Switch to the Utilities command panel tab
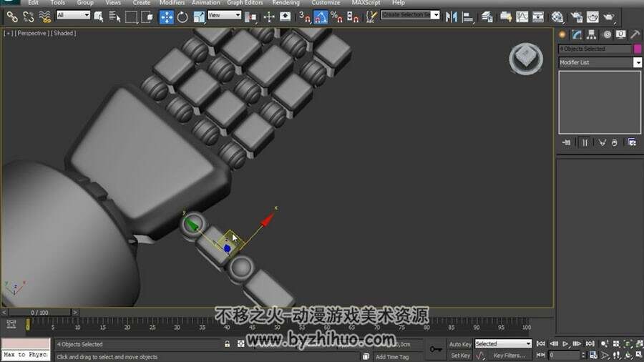This screenshot has height=362, width=644. (635, 35)
